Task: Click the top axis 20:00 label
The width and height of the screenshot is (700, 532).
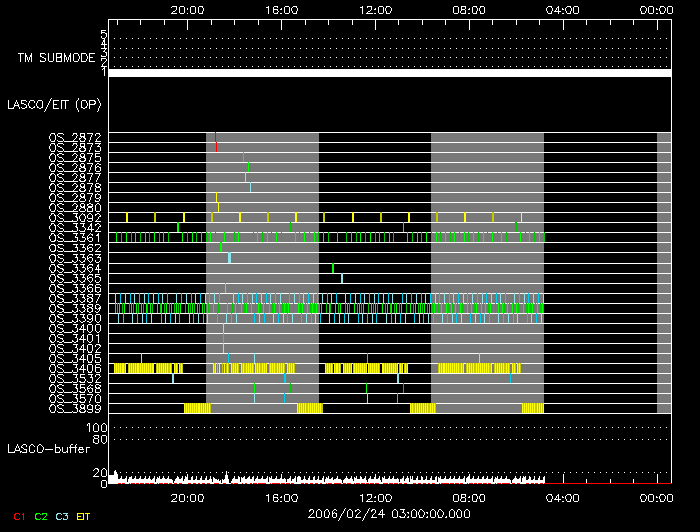Action: pos(188,10)
